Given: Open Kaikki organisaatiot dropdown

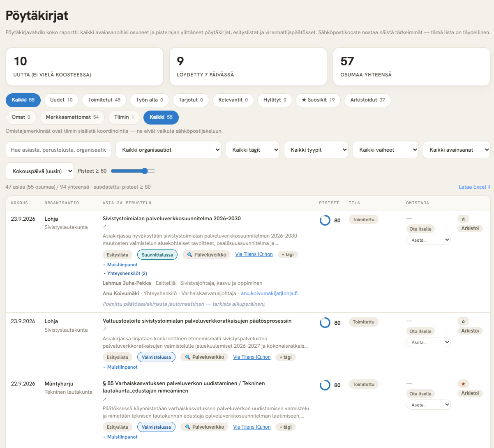Looking at the screenshot, I should click(x=169, y=150).
